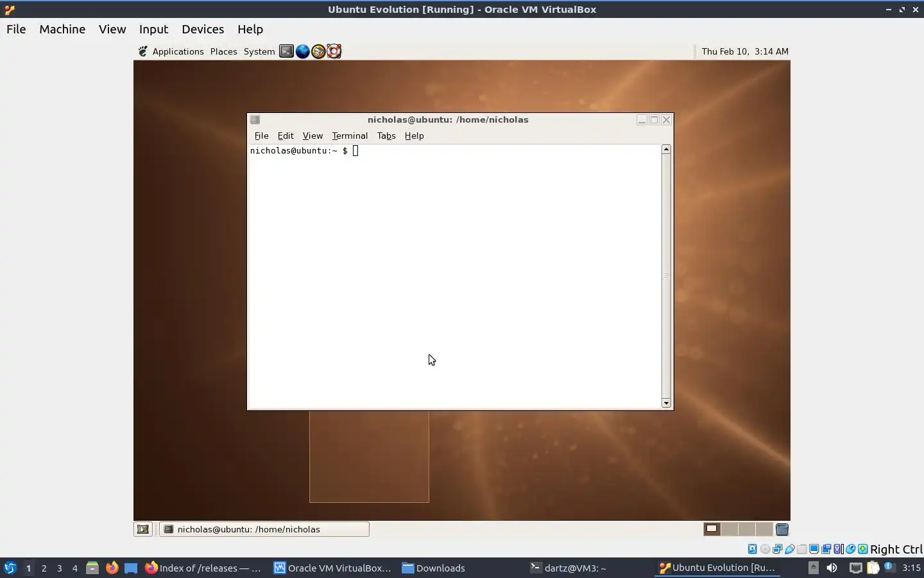Open the host start menu bird icon
The image size is (924, 578).
(x=10, y=568)
